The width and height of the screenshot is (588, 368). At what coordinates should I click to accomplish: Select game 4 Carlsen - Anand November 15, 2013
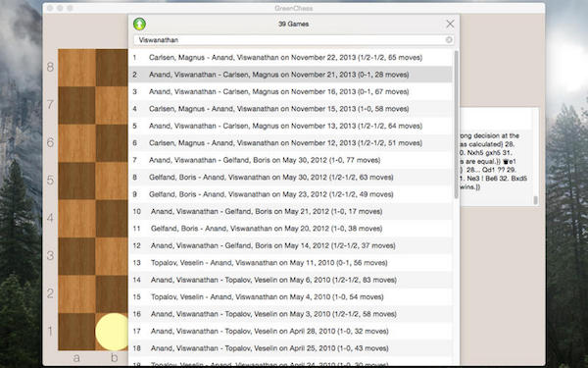[290, 109]
